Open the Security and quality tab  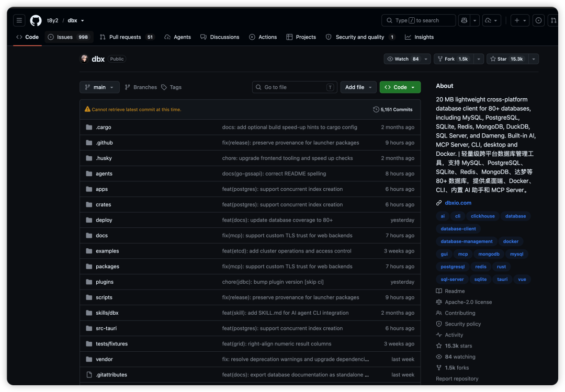coord(360,37)
